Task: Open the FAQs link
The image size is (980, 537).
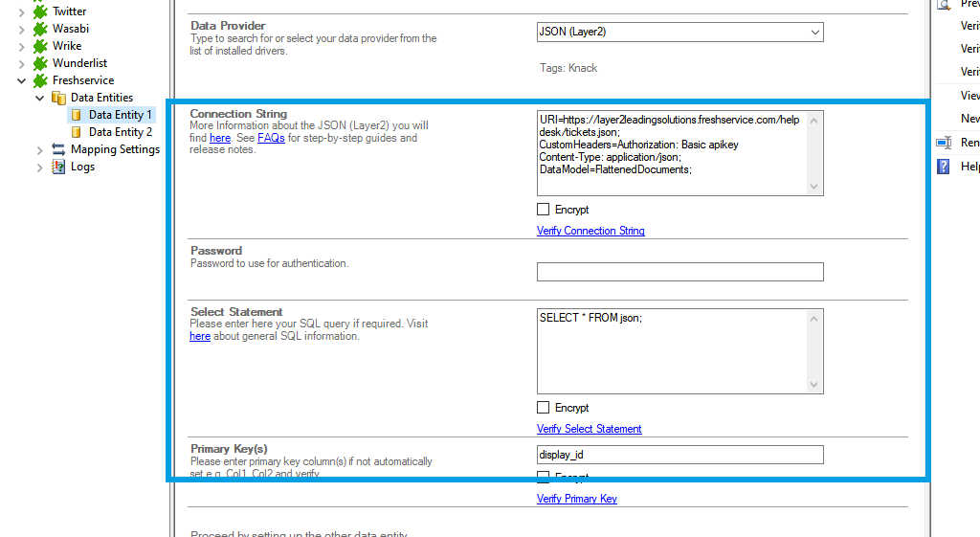Action: click(271, 138)
